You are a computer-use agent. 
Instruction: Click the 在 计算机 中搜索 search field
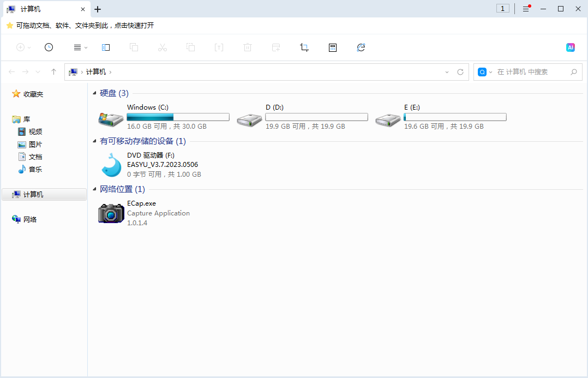click(x=529, y=72)
